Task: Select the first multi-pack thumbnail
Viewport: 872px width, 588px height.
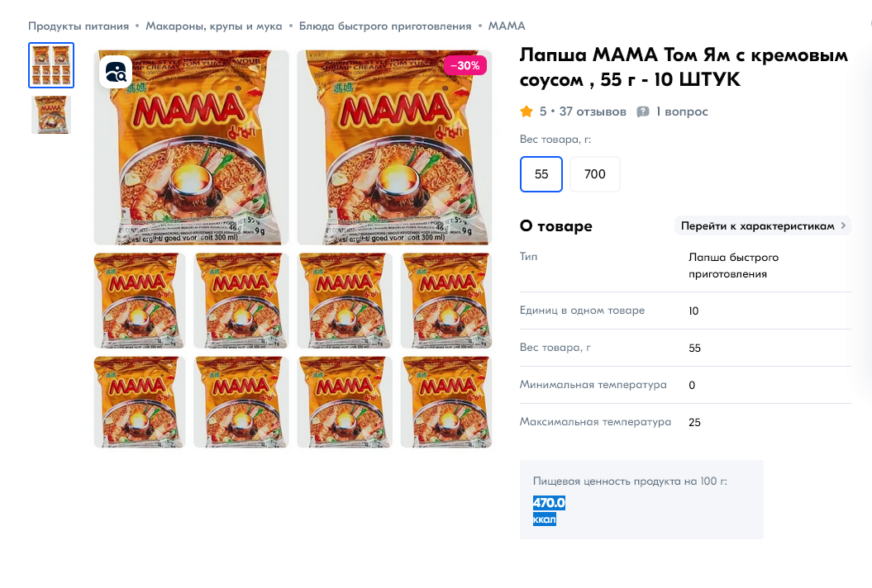Action: [51, 65]
